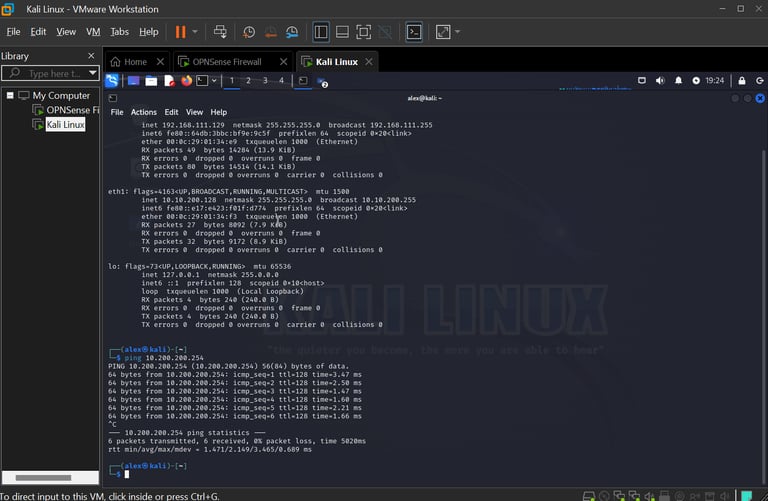Toggle console view icon
Viewport: 768px width, 501px height.
(x=414, y=32)
